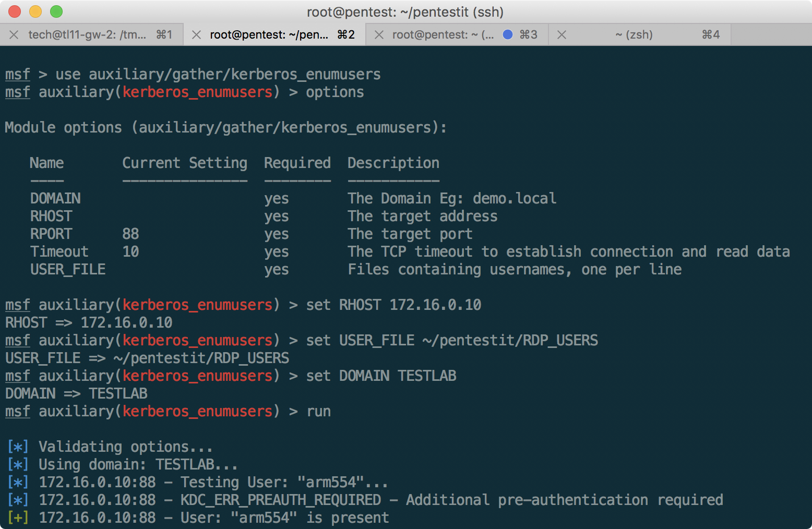
Task: Switch to the tech@tl11-gw-2 tab
Action: 87,35
